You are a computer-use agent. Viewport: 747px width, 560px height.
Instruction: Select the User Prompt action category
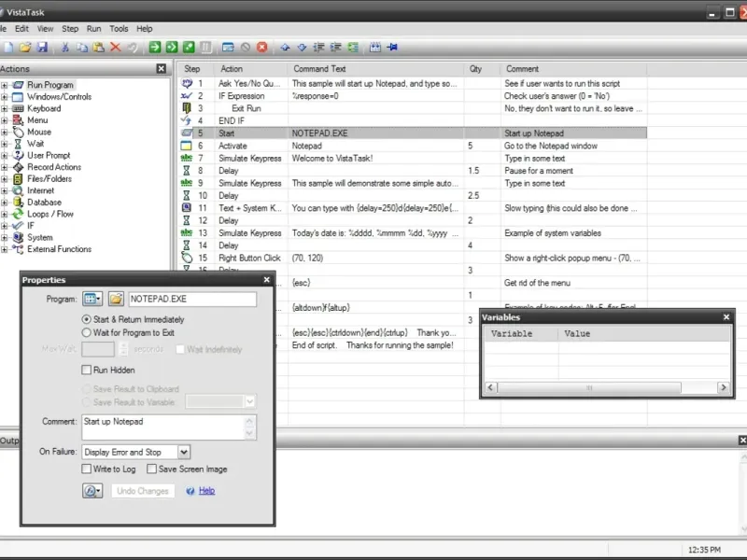(49, 155)
